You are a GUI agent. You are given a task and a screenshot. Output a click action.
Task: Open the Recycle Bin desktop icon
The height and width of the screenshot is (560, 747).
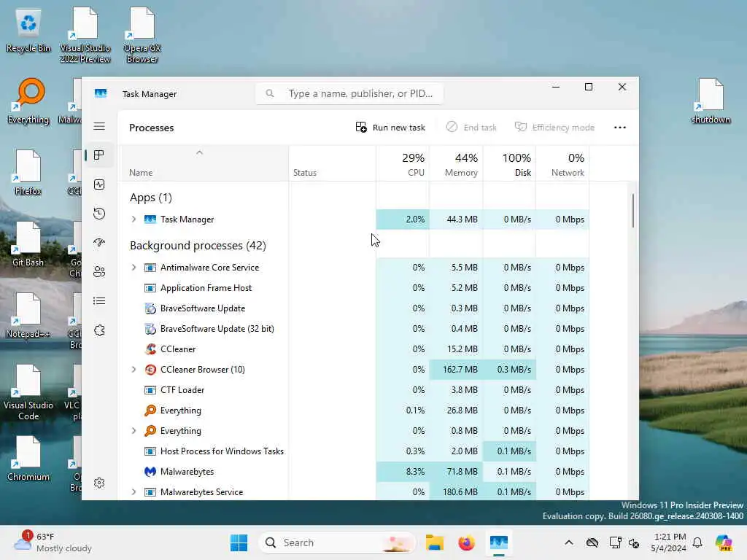tap(28, 31)
